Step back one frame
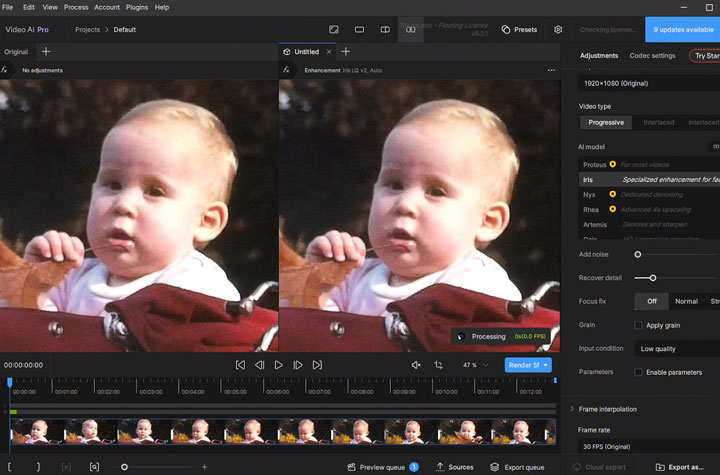 point(259,365)
